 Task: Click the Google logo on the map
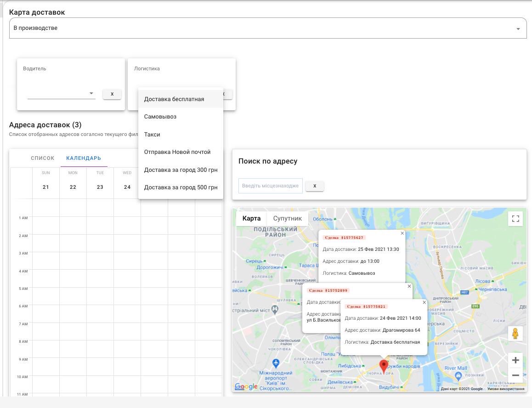pyautogui.click(x=246, y=387)
